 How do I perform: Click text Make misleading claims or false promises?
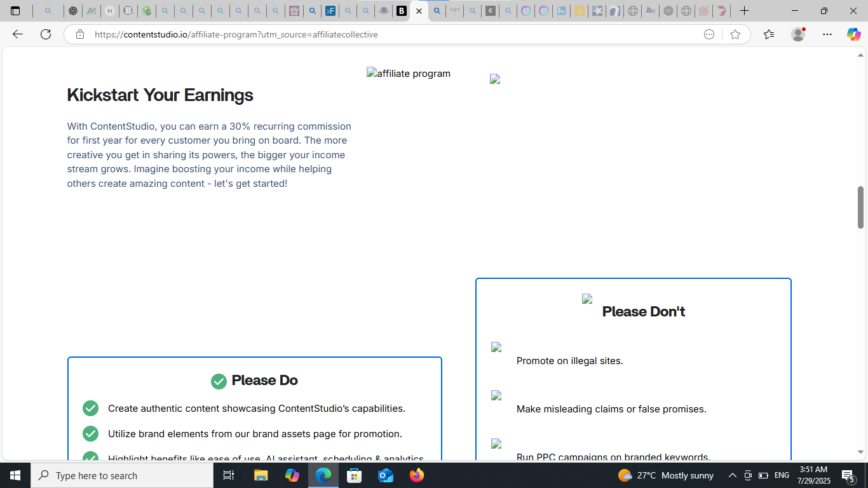click(x=611, y=409)
